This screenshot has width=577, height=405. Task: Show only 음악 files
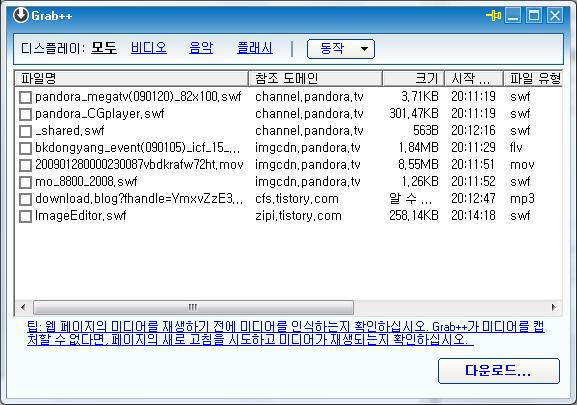click(201, 48)
